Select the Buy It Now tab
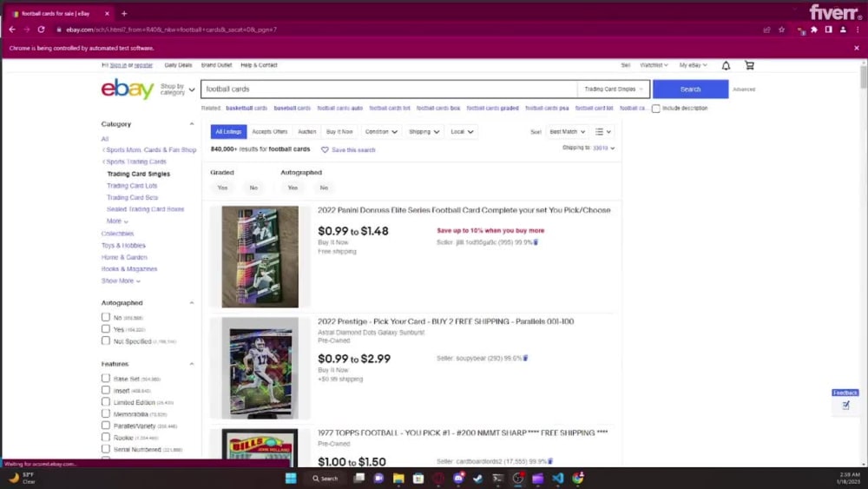Viewport: 868px width, 489px height. point(339,132)
